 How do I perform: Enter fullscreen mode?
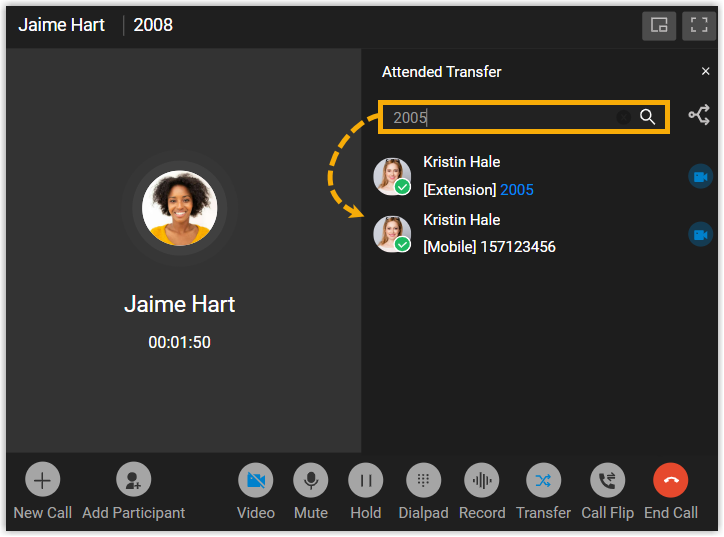click(699, 25)
